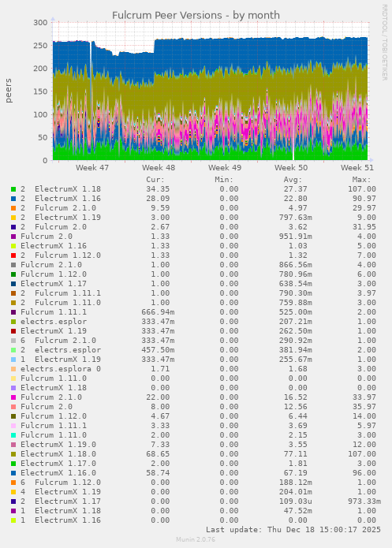
Task: Select the yellow swatch beside 4 ElectrumX 1.19
Action: tap(13, 492)
